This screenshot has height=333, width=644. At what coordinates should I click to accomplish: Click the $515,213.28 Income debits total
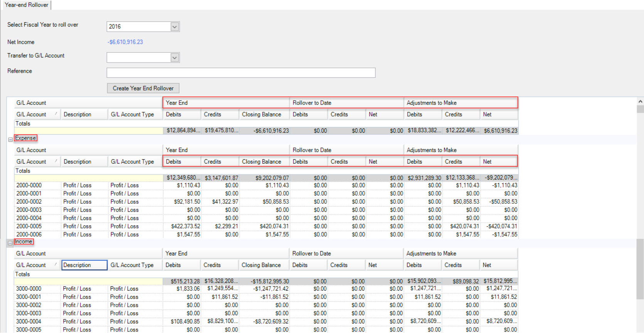(x=182, y=281)
